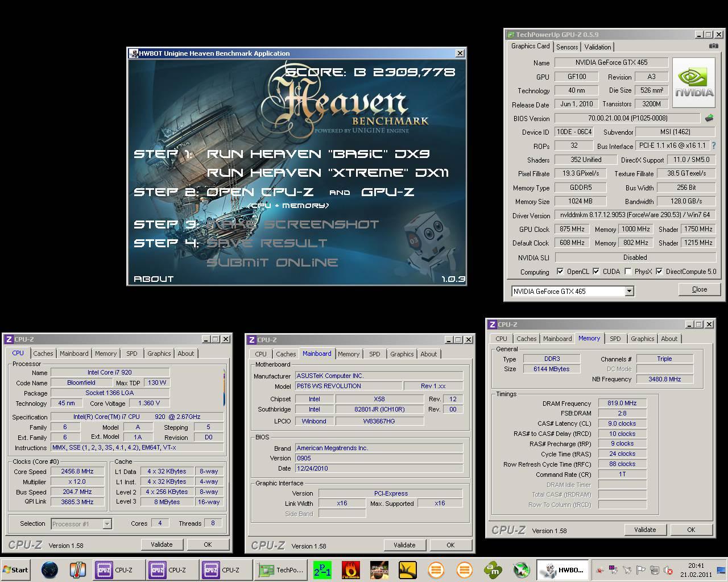Click the Driver Version field in GPU-Z
The width and height of the screenshot is (728, 582).
pos(634,215)
